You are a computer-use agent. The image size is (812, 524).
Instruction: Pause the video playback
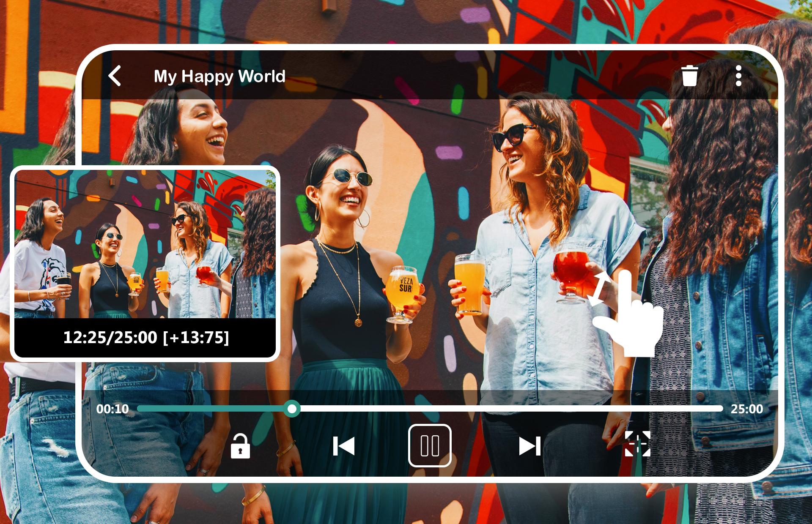point(430,445)
